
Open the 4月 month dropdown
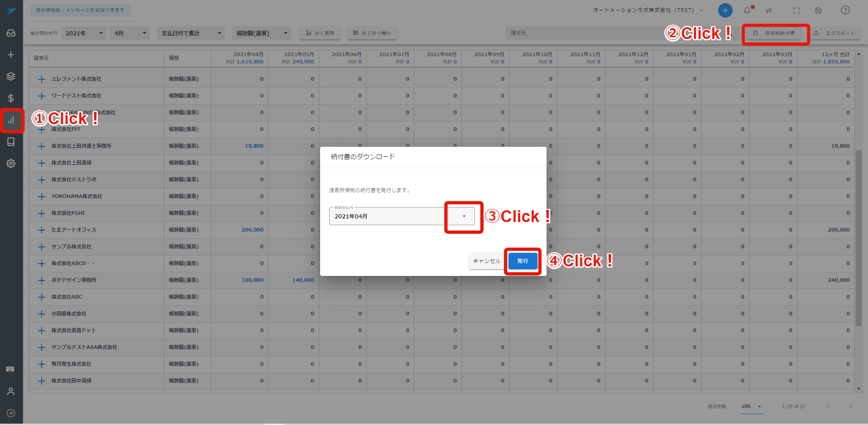tap(130, 33)
